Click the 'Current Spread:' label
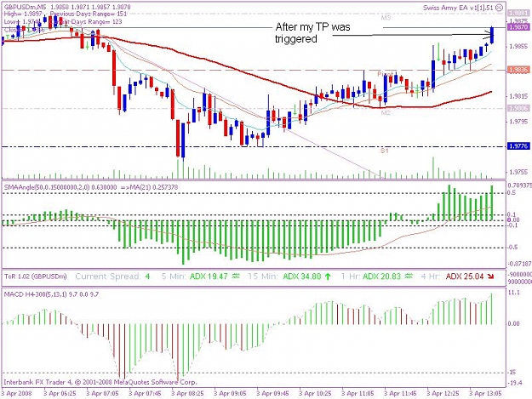Screen dimensions: 532x399 pyautogui.click(x=107, y=276)
